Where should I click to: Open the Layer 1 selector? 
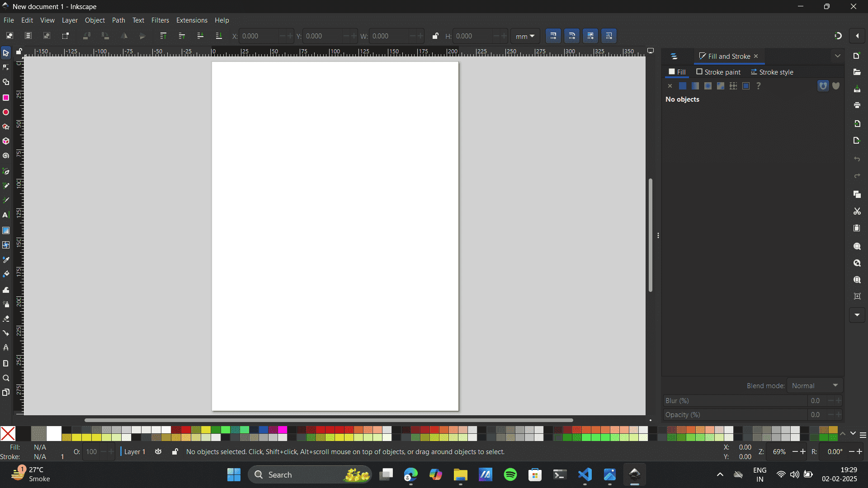[134, 451]
